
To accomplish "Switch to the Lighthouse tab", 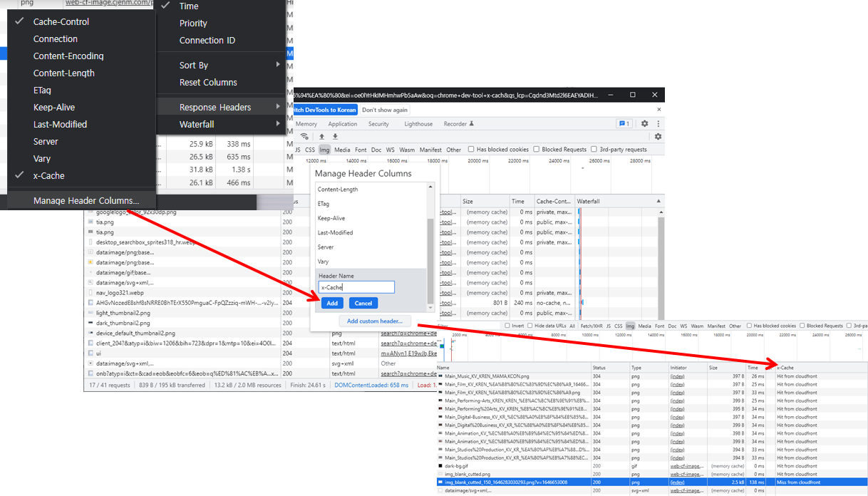I will pos(418,124).
